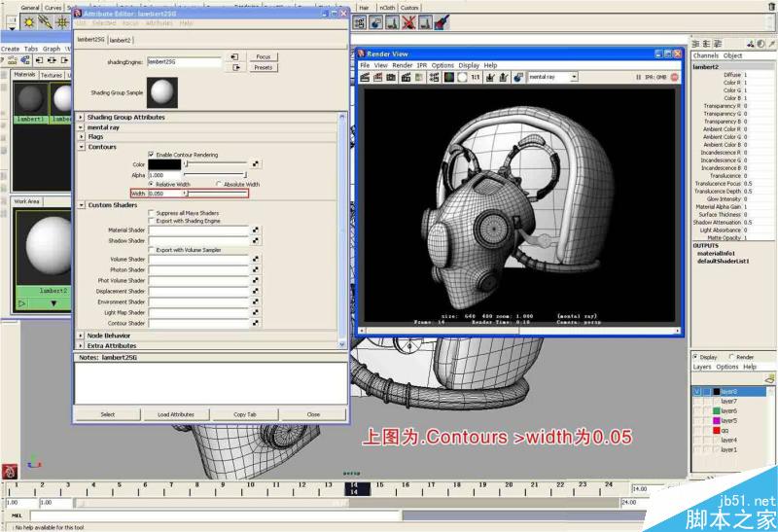Click the map button next to Contour Shader

[x=256, y=323]
